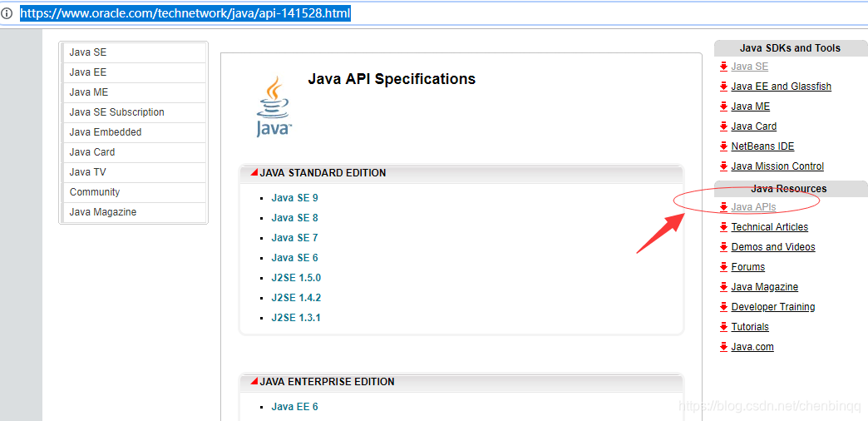Click red arrow icon beside Java Mission Control
The image size is (868, 421).
coord(723,166)
